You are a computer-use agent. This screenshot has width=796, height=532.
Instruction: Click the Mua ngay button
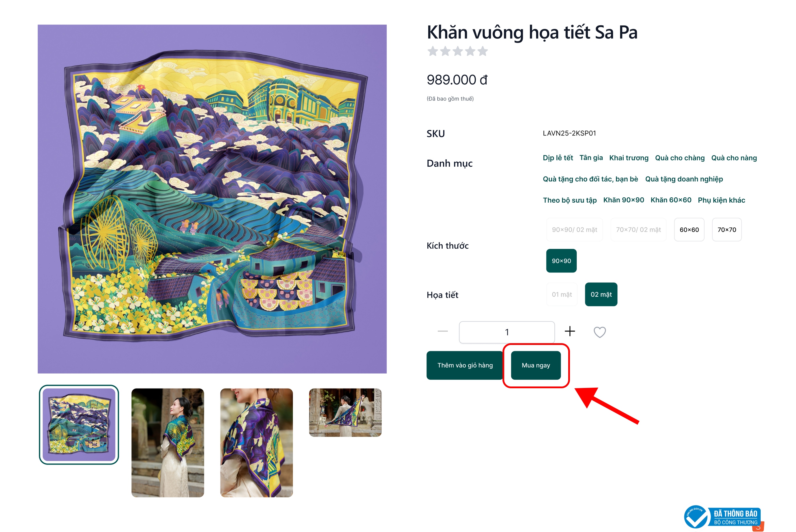(x=536, y=365)
